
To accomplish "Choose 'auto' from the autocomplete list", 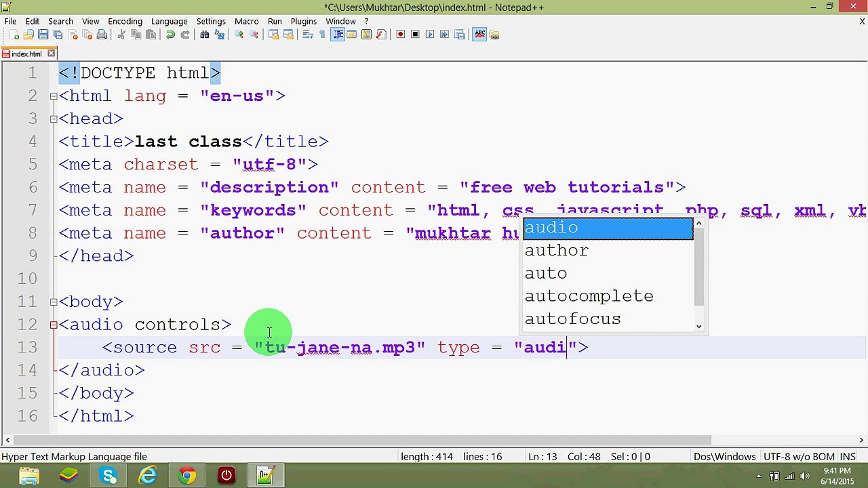I will pos(608,274).
